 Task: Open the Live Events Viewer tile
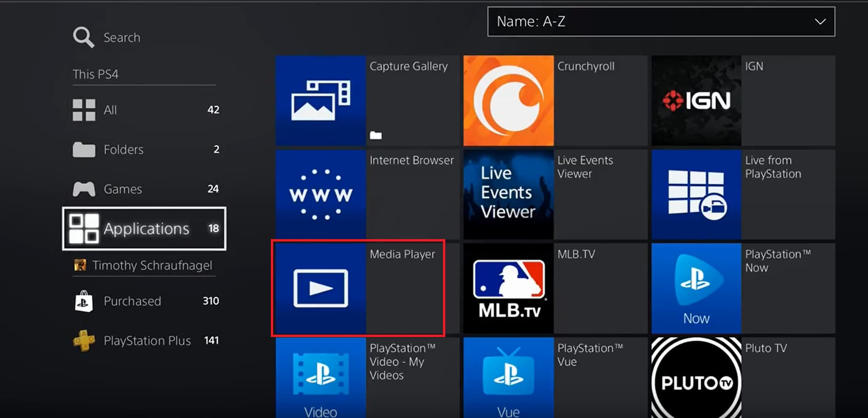tap(508, 194)
